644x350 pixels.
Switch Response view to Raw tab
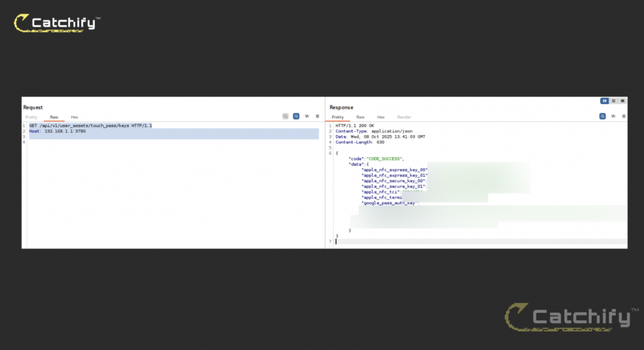[361, 117]
